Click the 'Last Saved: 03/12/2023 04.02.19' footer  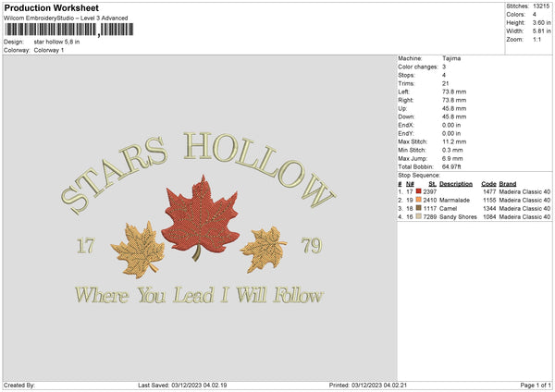coord(182,385)
